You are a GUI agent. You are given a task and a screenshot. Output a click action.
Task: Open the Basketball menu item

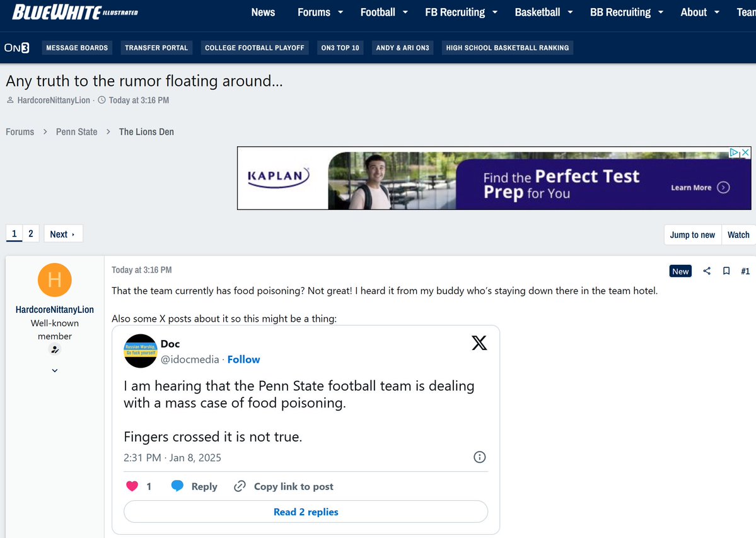[537, 12]
